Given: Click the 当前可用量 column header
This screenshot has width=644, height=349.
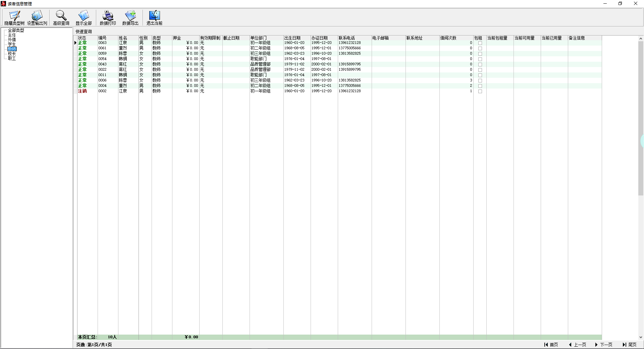Looking at the screenshot, I should click(x=527, y=38).
